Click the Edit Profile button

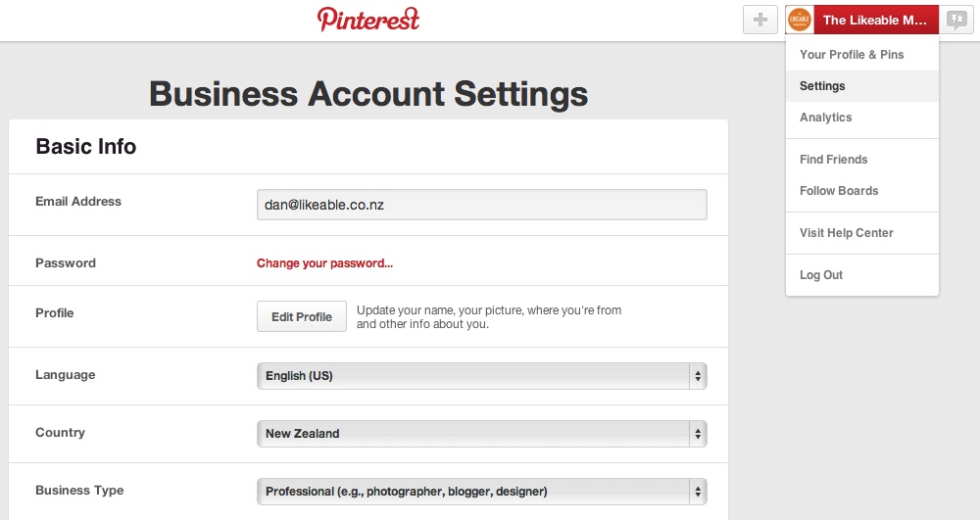point(301,316)
